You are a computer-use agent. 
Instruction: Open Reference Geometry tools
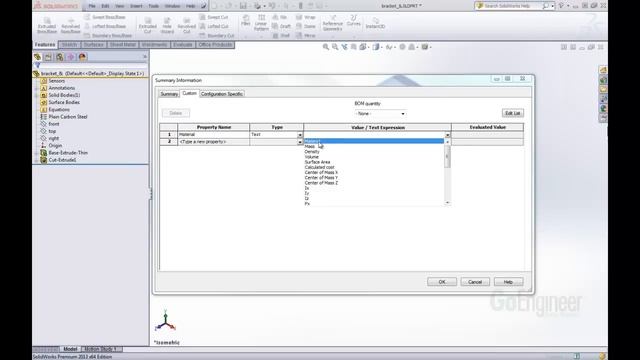tap(332, 23)
